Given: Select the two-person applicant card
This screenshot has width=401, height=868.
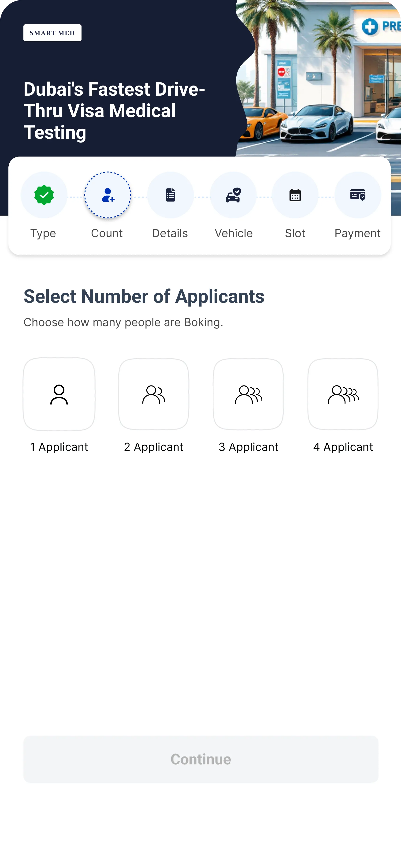Looking at the screenshot, I should click(153, 394).
